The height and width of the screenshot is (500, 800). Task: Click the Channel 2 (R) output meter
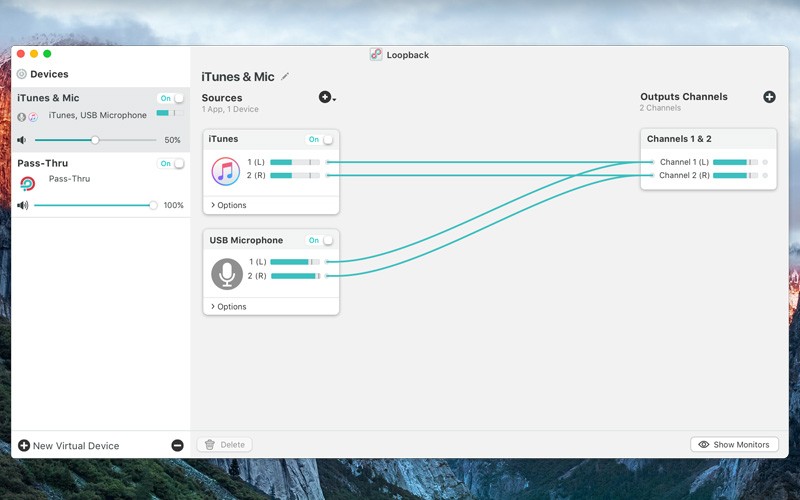735,176
